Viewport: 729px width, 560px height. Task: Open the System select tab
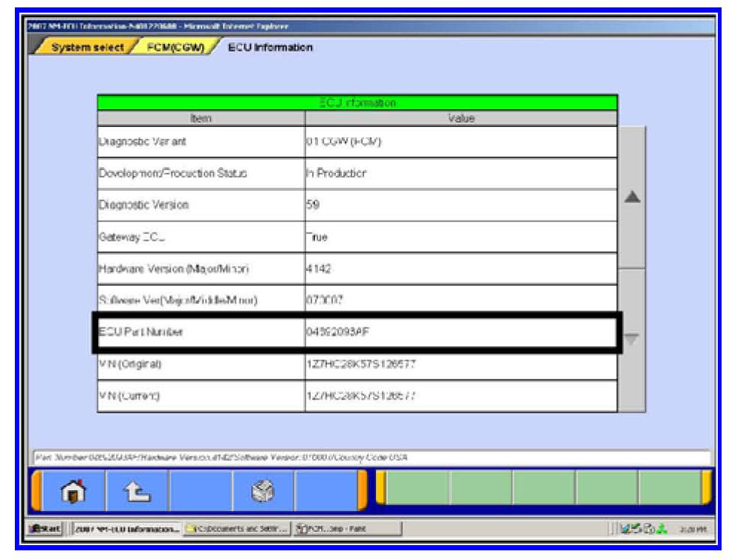pos(87,48)
